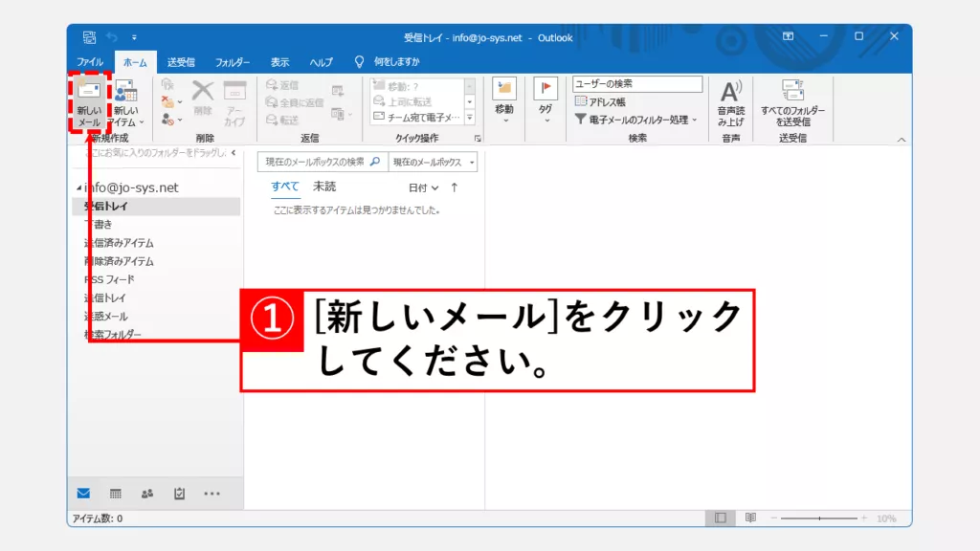Viewport: 980px width, 551px height.
Task: Click the zoom slider in status bar
Action: pyautogui.click(x=818, y=518)
